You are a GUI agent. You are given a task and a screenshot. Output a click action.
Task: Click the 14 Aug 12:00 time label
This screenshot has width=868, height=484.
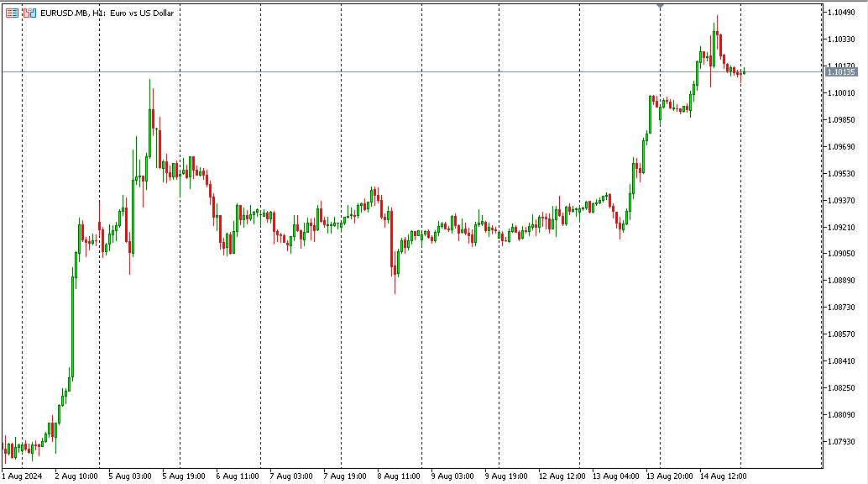click(723, 476)
